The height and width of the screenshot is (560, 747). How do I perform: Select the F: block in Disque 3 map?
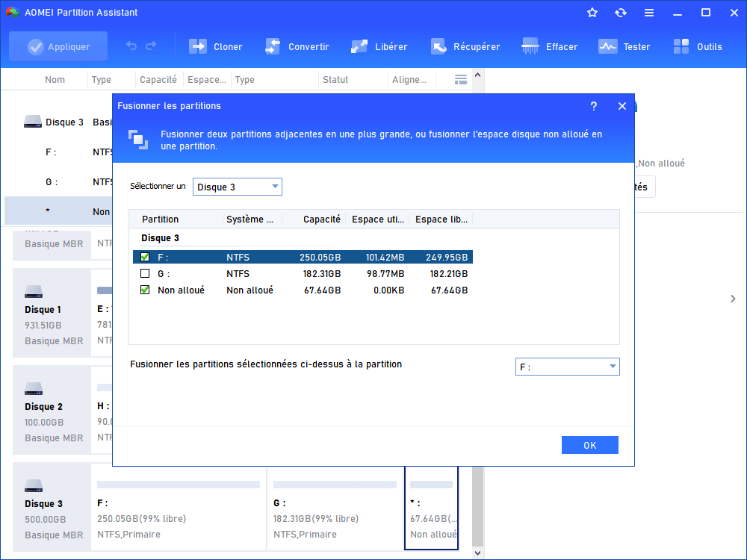[x=179, y=508]
